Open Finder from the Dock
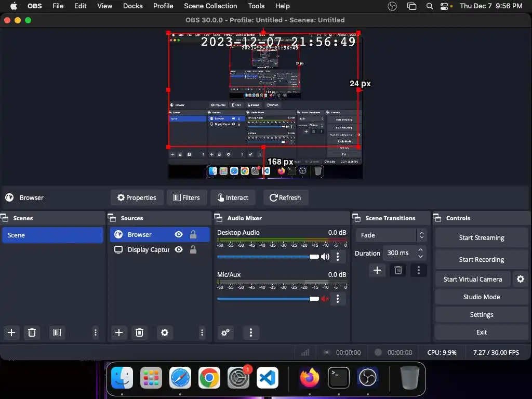Image resolution: width=532 pixels, height=399 pixels. (x=122, y=377)
